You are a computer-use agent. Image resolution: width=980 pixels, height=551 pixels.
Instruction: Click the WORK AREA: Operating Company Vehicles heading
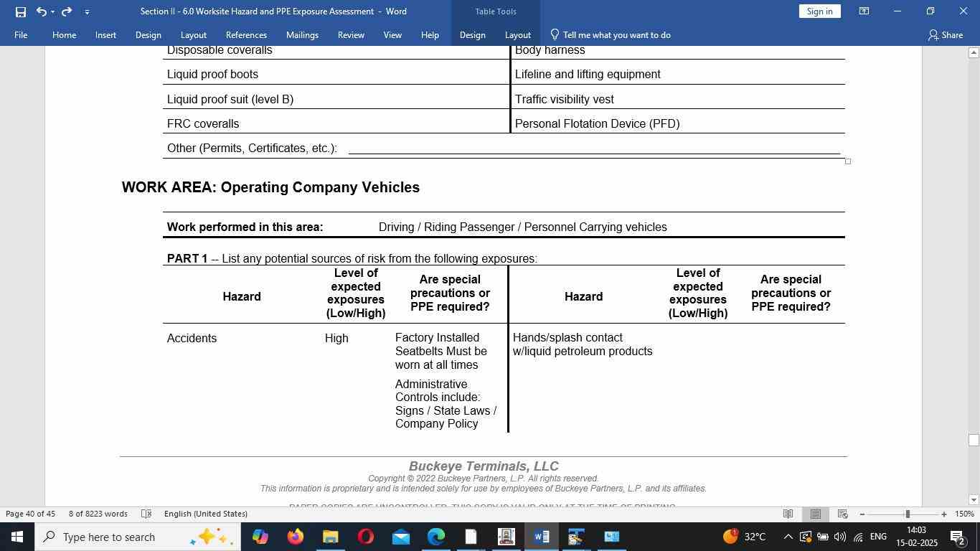270,187
